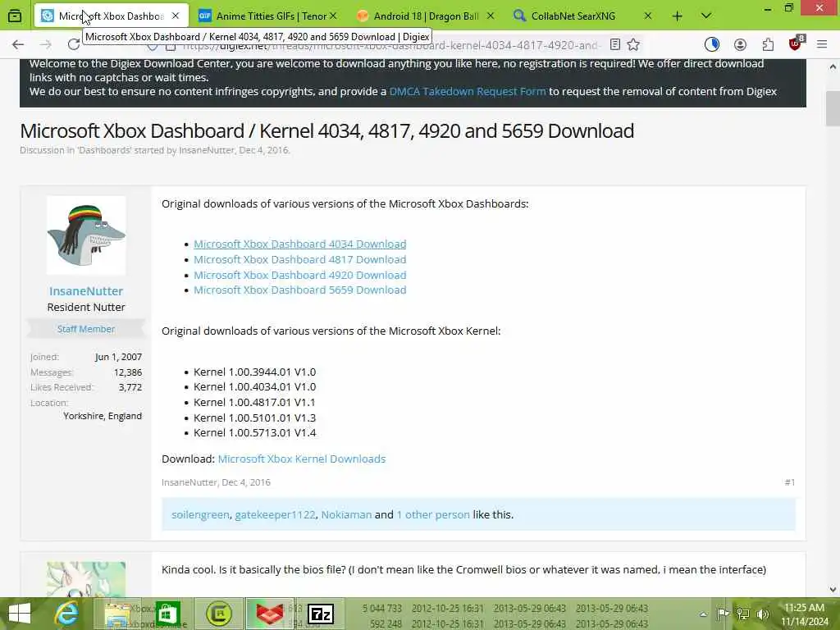Show hidden system tray icons

[x=703, y=614]
